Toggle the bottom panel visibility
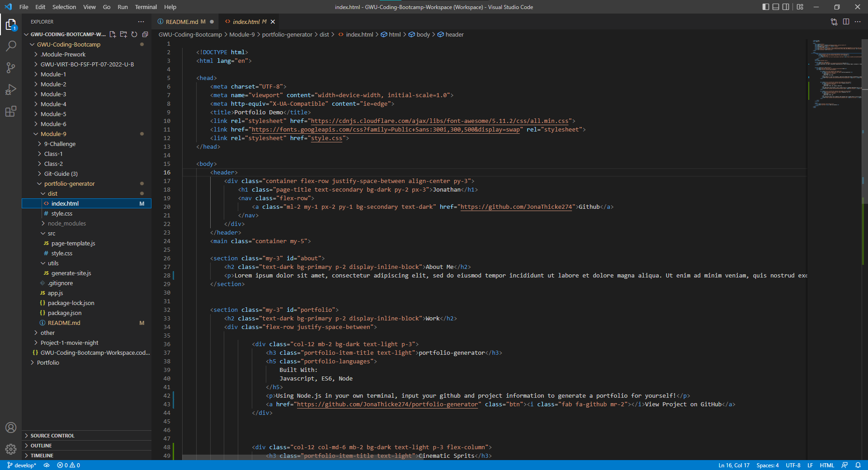This screenshot has width=868, height=470. point(775,7)
